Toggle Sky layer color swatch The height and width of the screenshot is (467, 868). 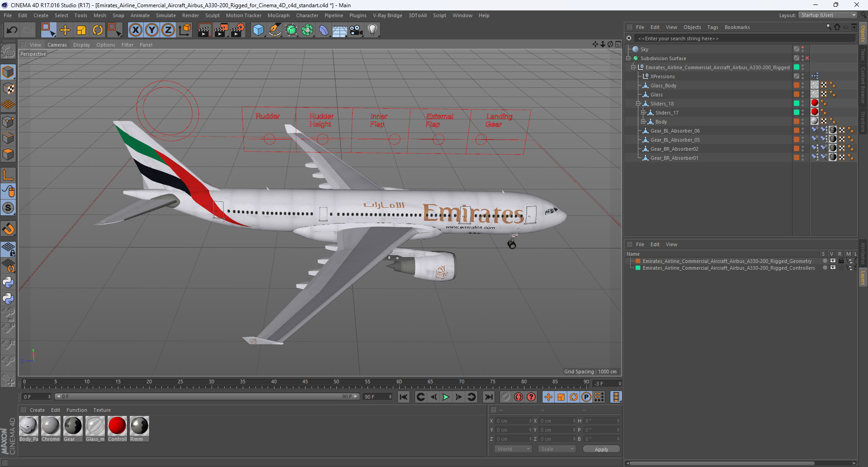pyautogui.click(x=797, y=49)
